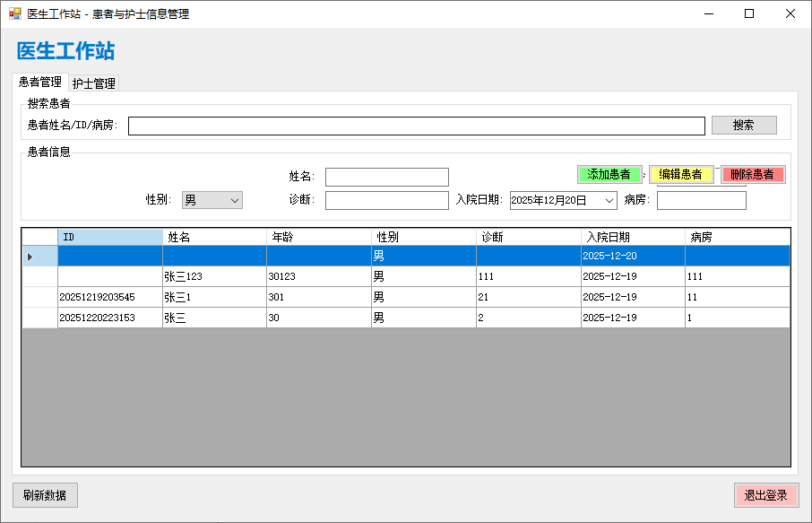
Task: Sort by the 诊断 column header
Action: click(528, 237)
